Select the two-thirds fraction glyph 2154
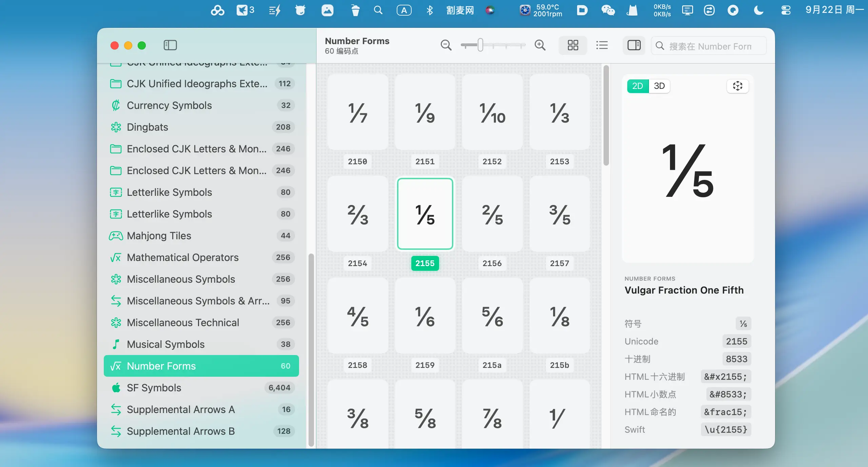The height and width of the screenshot is (467, 868). pos(357,214)
